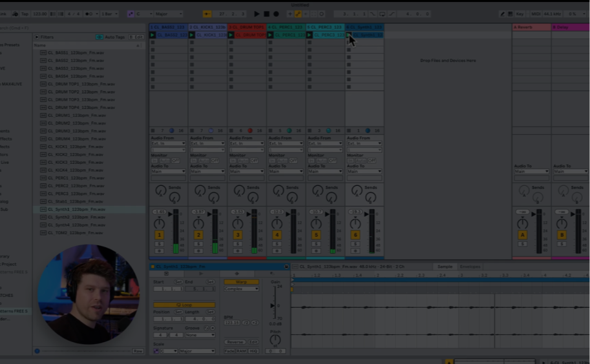Toggle the purple Scale Mode icon in toolbar

[131, 14]
